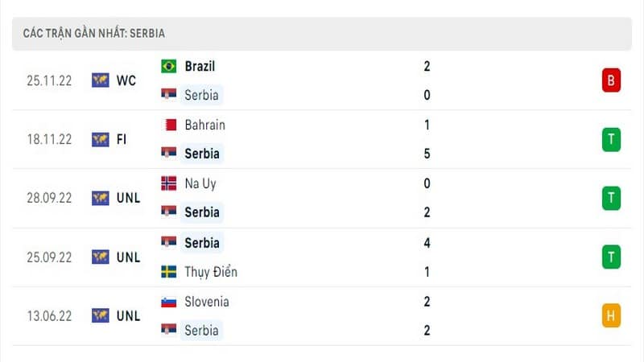The image size is (644, 362).
Task: Open the 13.06.22 match date
Action: (x=49, y=315)
